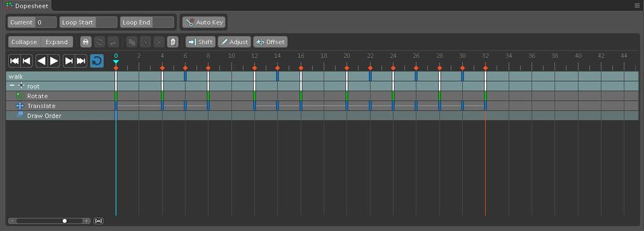
Task: Click the Current frame input field
Action: [x=46, y=22]
